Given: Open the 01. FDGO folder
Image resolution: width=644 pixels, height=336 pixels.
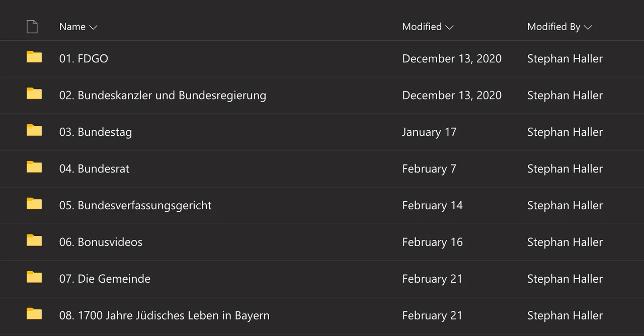Looking at the screenshot, I should 84,58.
